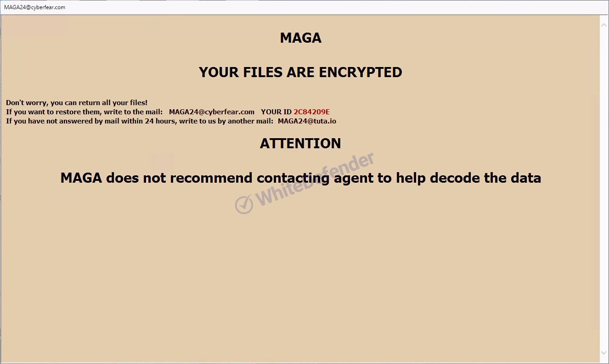Viewport: 609px width, 364px height.
Task: Select the "Don't worry" first message line
Action: click(77, 103)
